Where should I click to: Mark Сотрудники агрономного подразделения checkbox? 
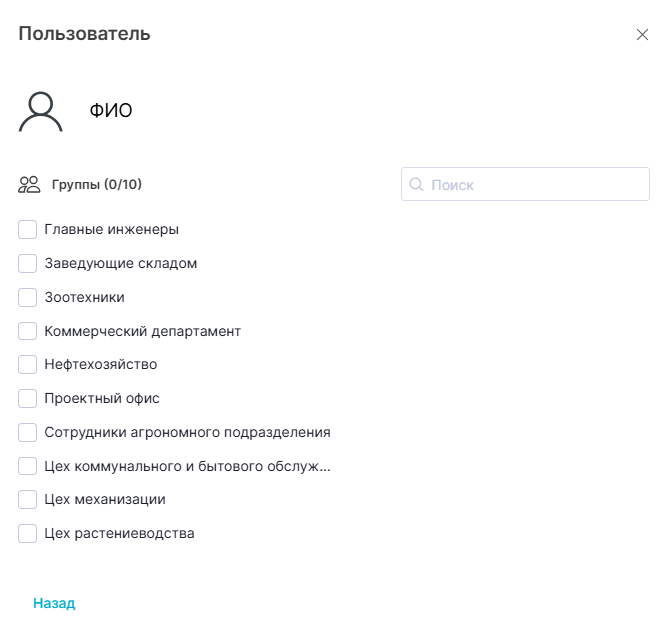point(28,433)
